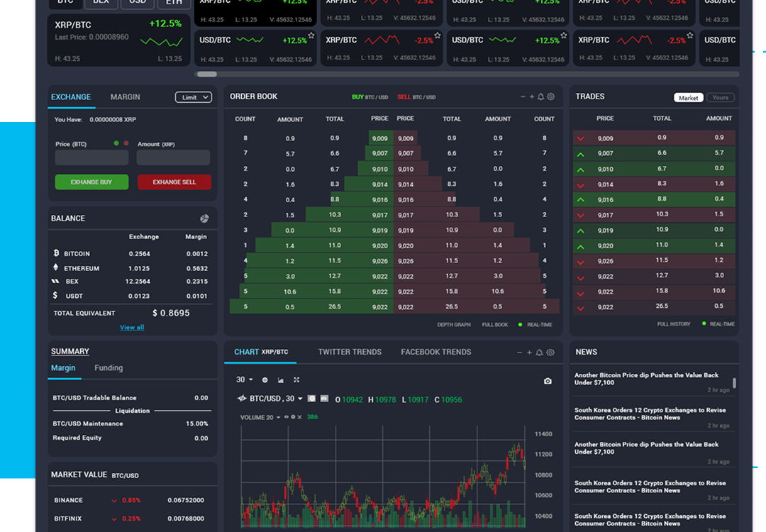Screen dimensions: 766x532
Task: Open the Twitter Trends tab
Action: coord(350,352)
